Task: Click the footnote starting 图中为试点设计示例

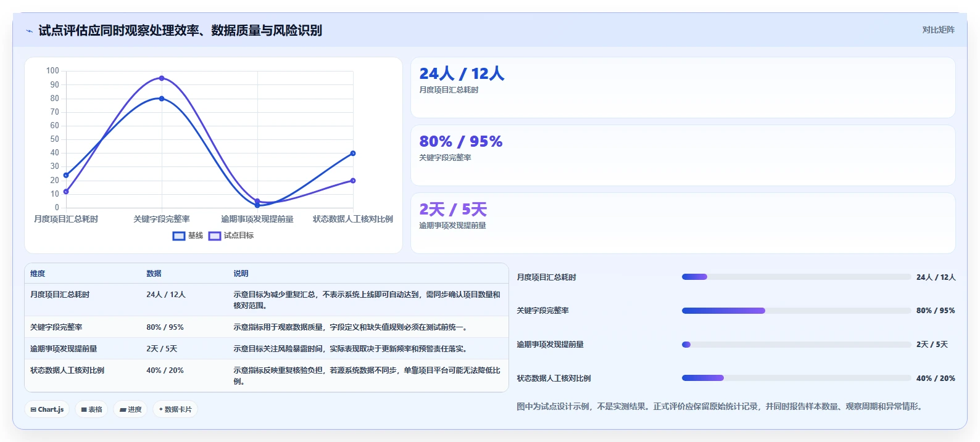Action: pos(720,407)
